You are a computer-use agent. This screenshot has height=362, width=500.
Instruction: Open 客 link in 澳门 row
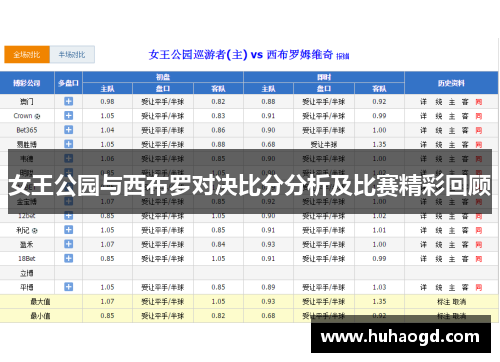point(465,102)
